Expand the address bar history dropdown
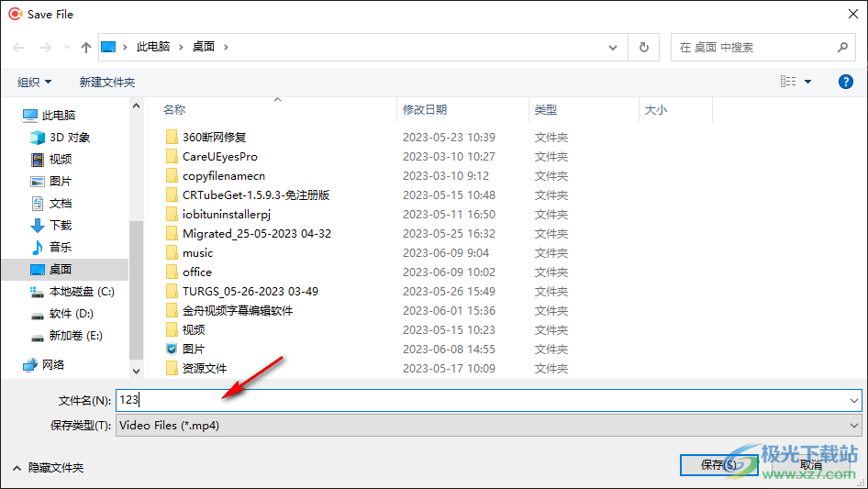This screenshot has height=489, width=868. pos(613,48)
